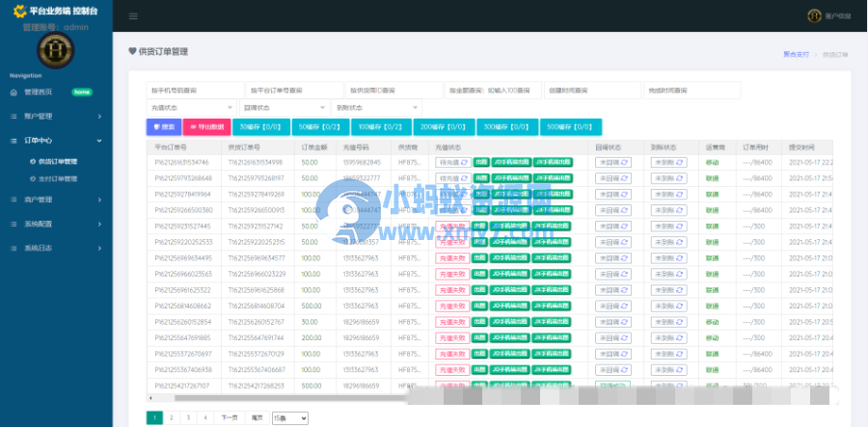Expand the 账户管理 sidebar menu
The width and height of the screenshot is (868, 427).
56,117
